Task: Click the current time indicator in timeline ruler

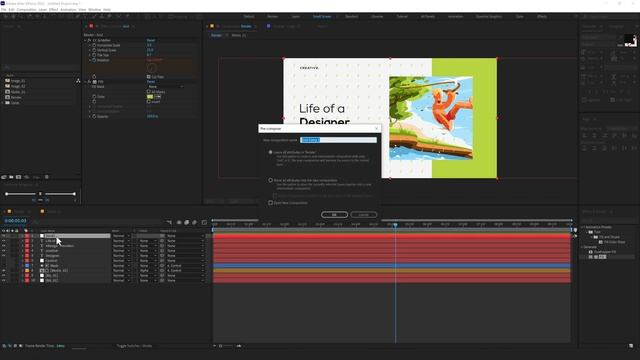Action: tap(395, 224)
